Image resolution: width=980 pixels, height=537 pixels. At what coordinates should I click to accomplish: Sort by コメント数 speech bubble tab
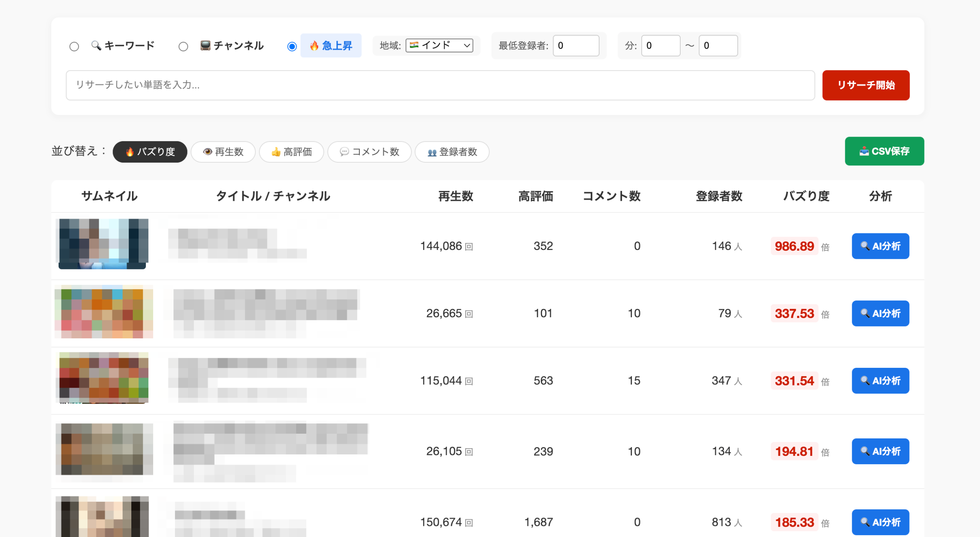pos(369,152)
